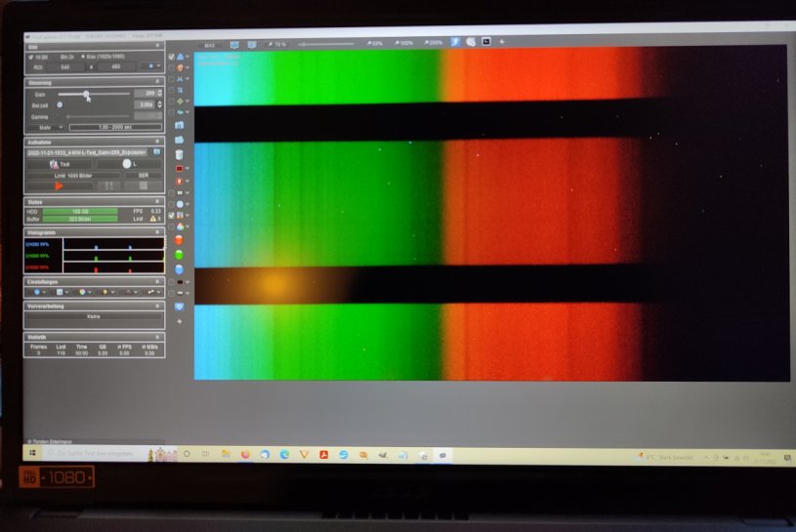Image resolution: width=796 pixels, height=532 pixels.
Task: Click the blue circle channel icon
Action: [179, 268]
